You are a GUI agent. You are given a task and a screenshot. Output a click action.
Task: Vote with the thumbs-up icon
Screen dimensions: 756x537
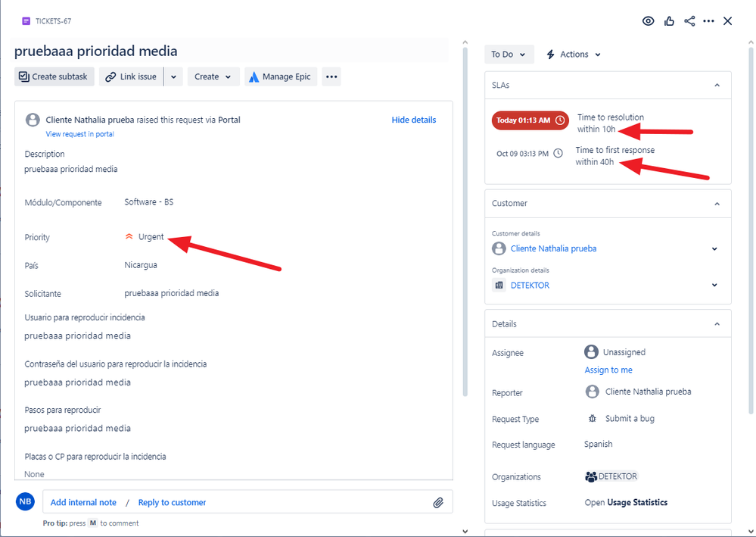point(669,20)
